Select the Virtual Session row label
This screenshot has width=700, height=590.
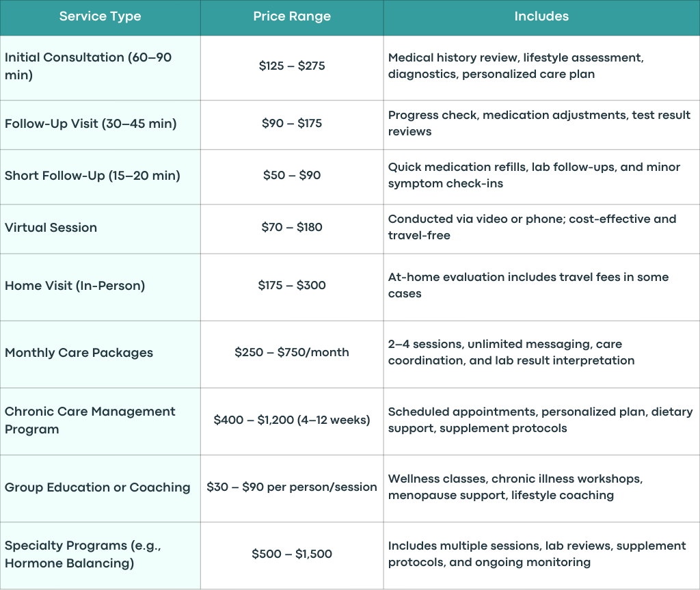pyautogui.click(x=100, y=229)
